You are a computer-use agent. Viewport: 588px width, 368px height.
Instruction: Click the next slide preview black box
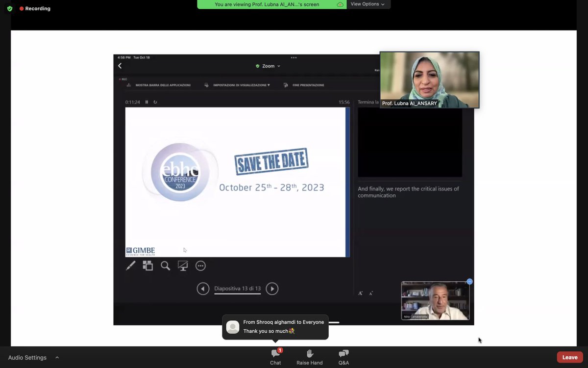[x=410, y=142]
